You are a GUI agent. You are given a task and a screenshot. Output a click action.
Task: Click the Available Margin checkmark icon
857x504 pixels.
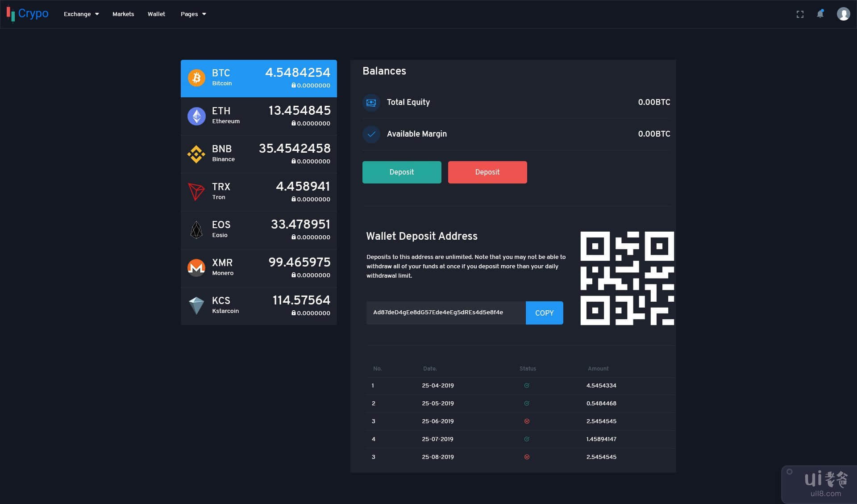click(x=371, y=134)
